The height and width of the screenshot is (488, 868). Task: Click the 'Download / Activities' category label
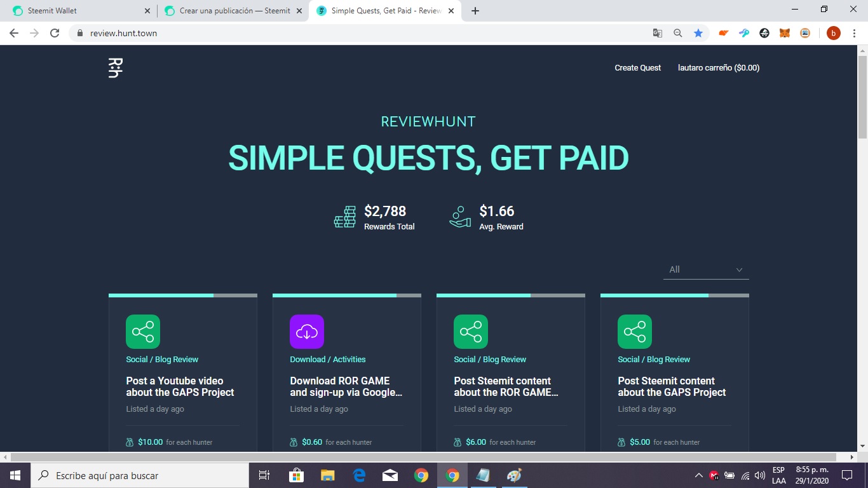tap(328, 360)
